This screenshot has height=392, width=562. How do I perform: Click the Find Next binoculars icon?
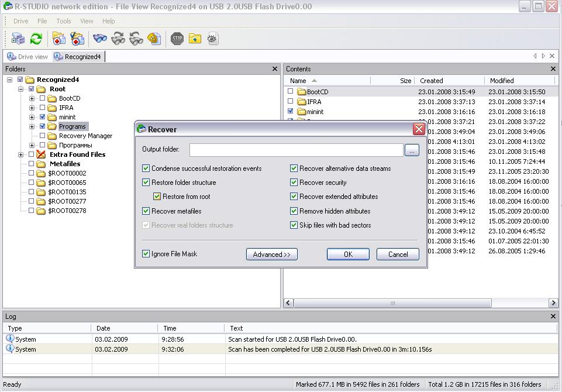point(118,39)
